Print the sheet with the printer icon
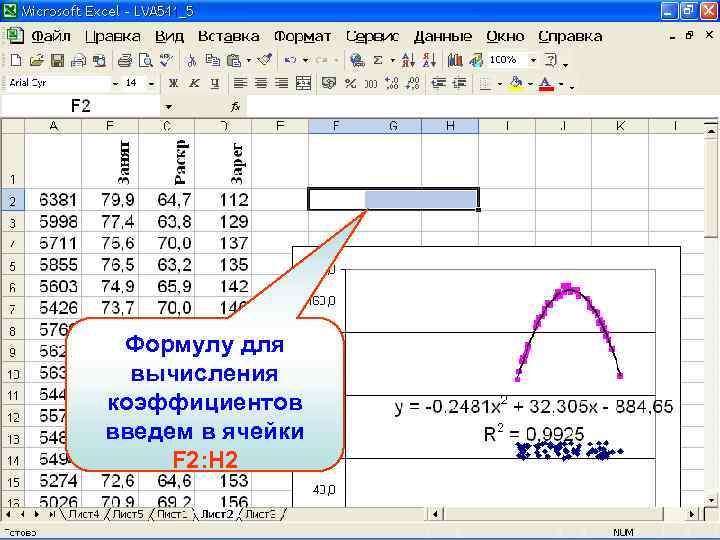The height and width of the screenshot is (540, 720). click(x=124, y=60)
